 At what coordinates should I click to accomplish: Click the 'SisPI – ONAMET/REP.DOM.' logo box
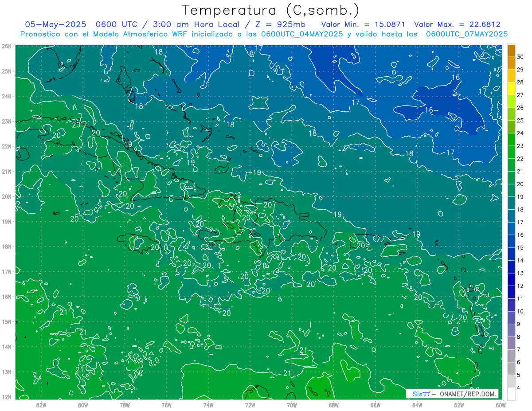[452, 394]
